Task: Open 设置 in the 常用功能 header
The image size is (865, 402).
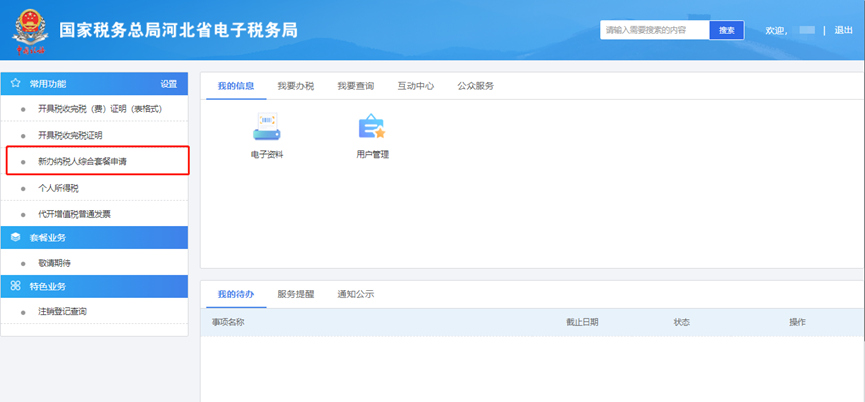Action: [x=169, y=84]
